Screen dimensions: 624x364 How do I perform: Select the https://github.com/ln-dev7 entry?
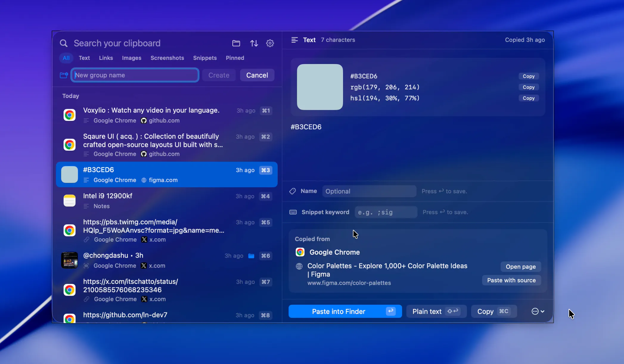(167, 315)
